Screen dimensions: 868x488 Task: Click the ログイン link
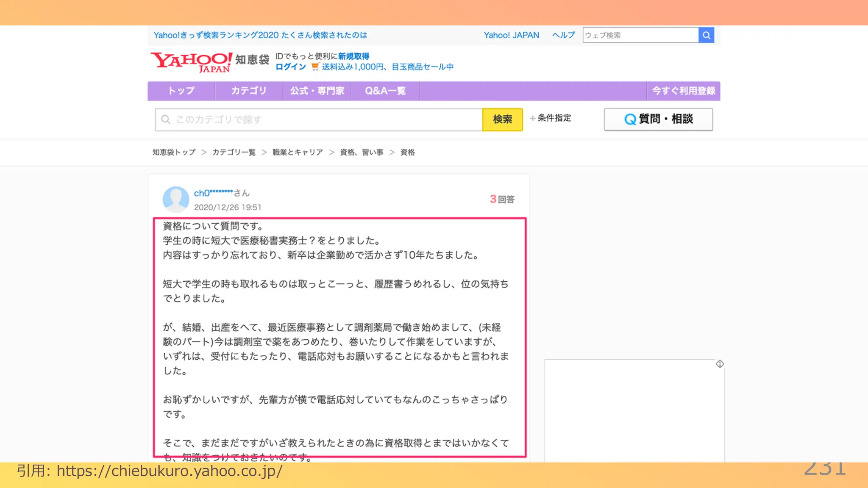pos(291,67)
